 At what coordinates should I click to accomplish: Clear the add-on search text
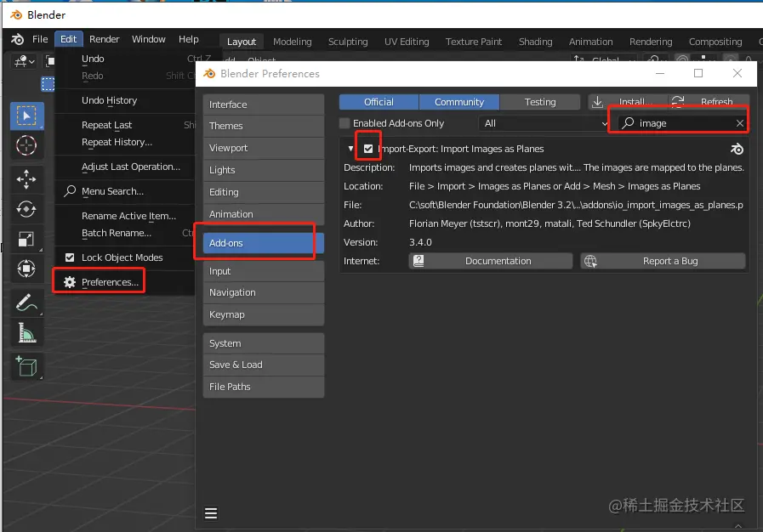coord(740,123)
